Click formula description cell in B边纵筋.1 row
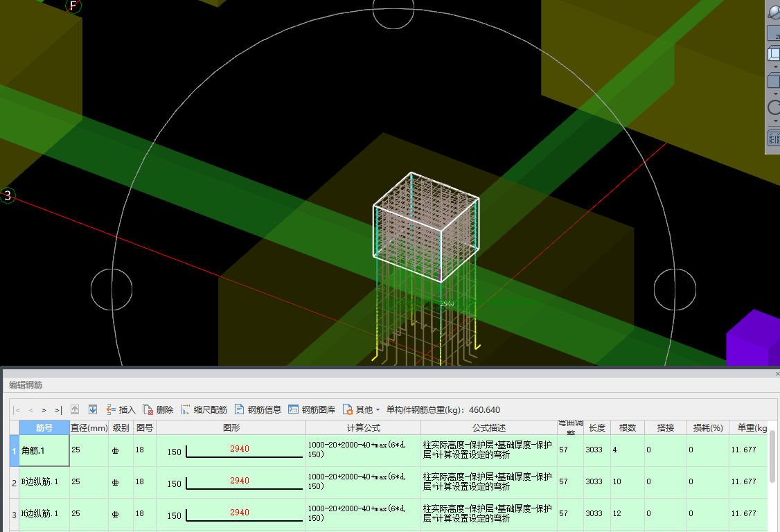 pos(489,481)
